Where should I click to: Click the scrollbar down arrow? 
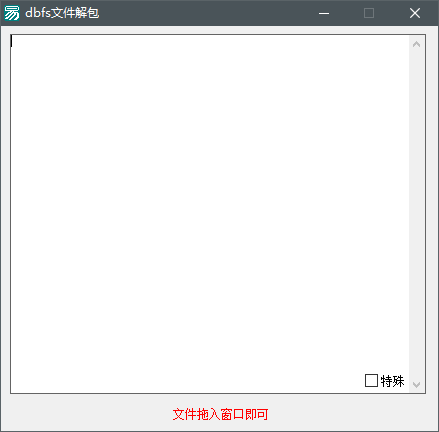tap(416, 384)
